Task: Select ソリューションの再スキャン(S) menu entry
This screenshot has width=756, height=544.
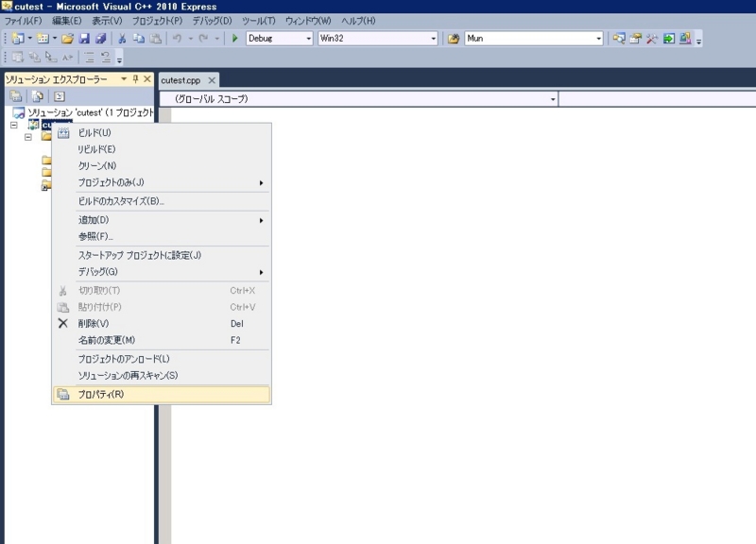Action: [x=161, y=375]
